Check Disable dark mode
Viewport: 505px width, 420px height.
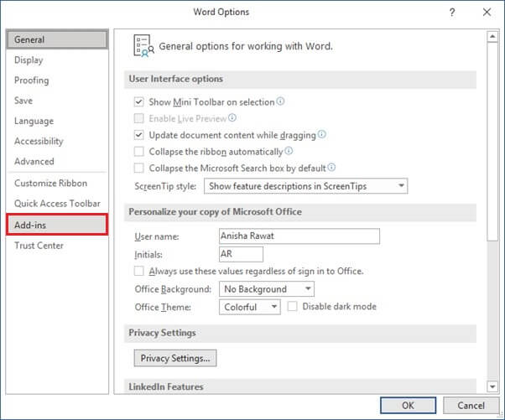[x=292, y=306]
